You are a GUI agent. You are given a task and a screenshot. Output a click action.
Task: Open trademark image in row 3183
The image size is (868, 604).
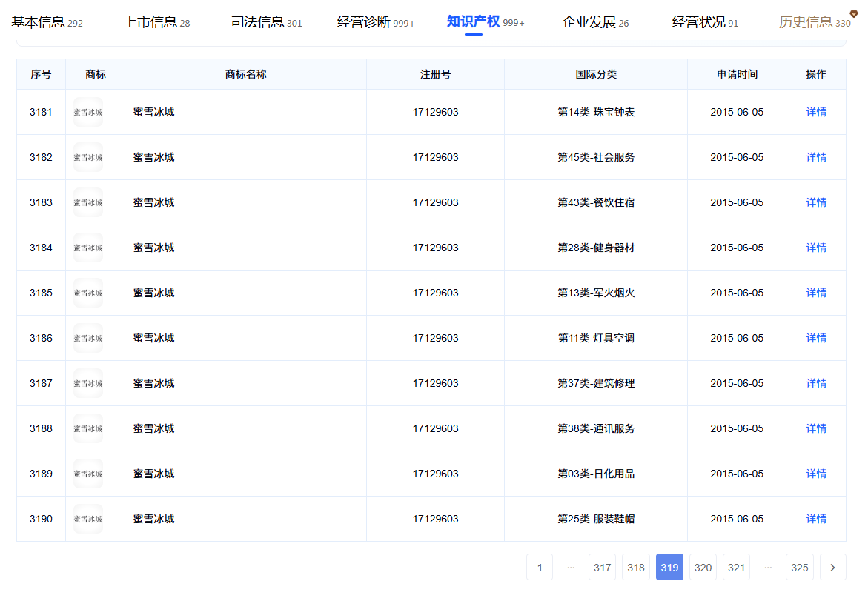(x=88, y=202)
